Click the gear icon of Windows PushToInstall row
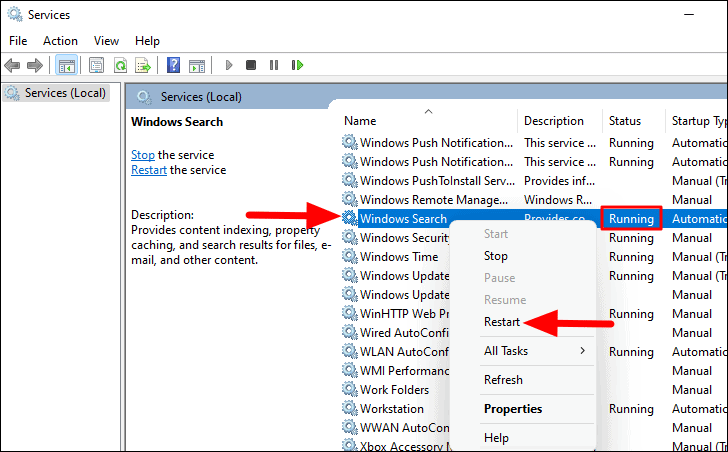 (x=350, y=180)
